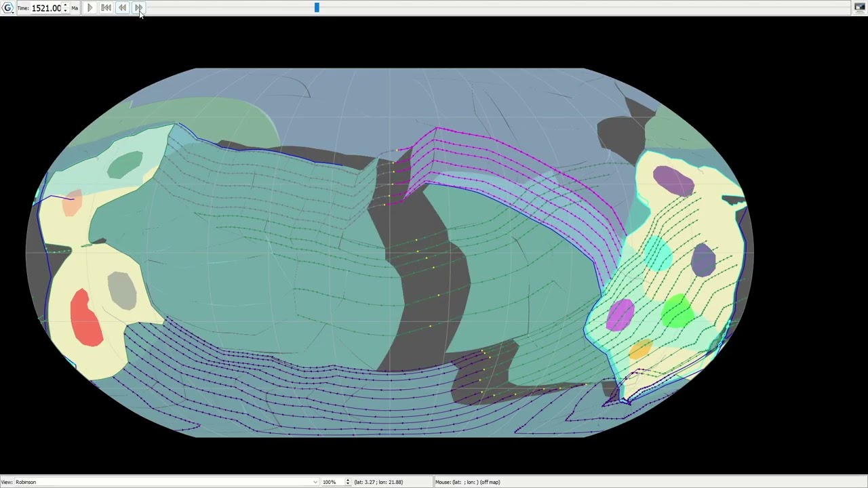Open the GPlates logo menu
Image resolution: width=868 pixels, height=488 pixels.
(x=7, y=7)
